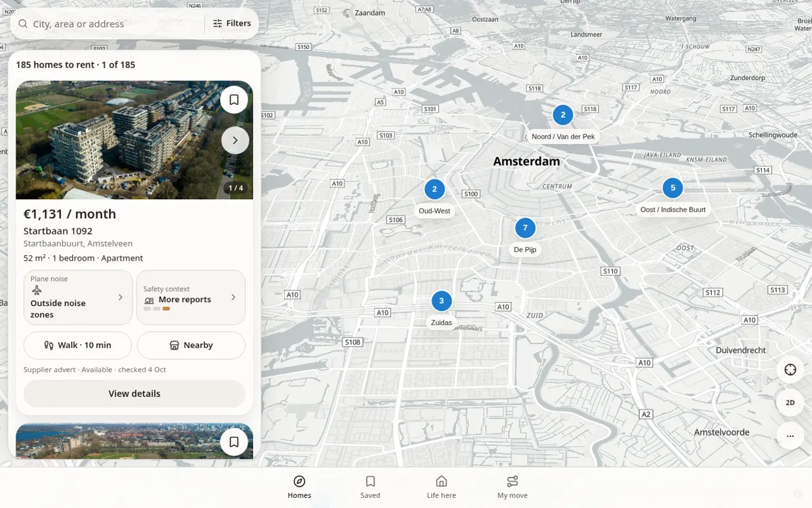Image resolution: width=812 pixels, height=508 pixels.
Task: Click the 1 / 4 photo counter
Action: pos(235,188)
